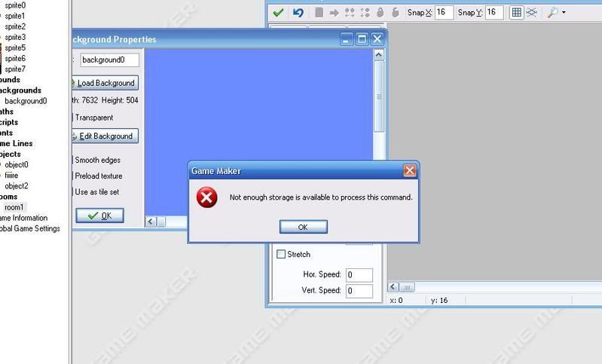Toggle the isometric grid icon
This screenshot has height=364, width=602.
[x=532, y=12]
